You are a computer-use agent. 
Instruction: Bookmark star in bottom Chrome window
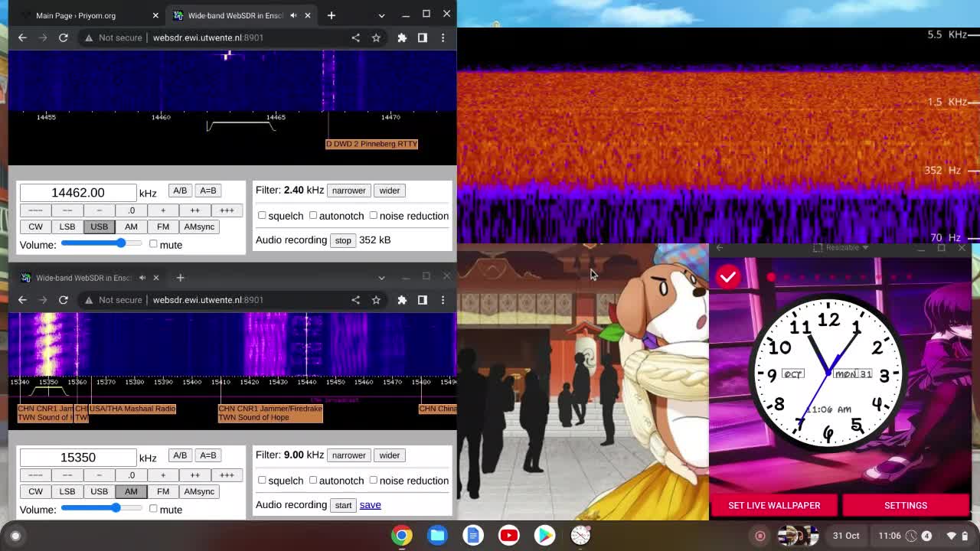click(x=376, y=300)
